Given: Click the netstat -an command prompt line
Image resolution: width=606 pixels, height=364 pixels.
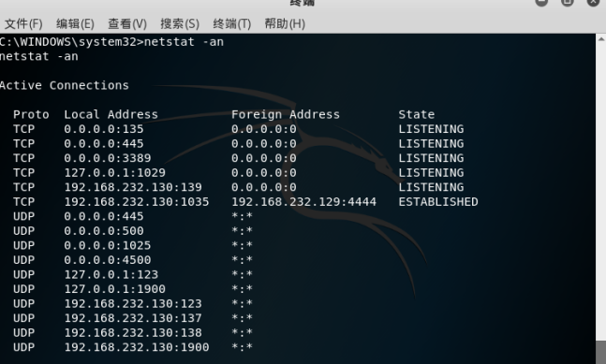Looking at the screenshot, I should click(111, 42).
